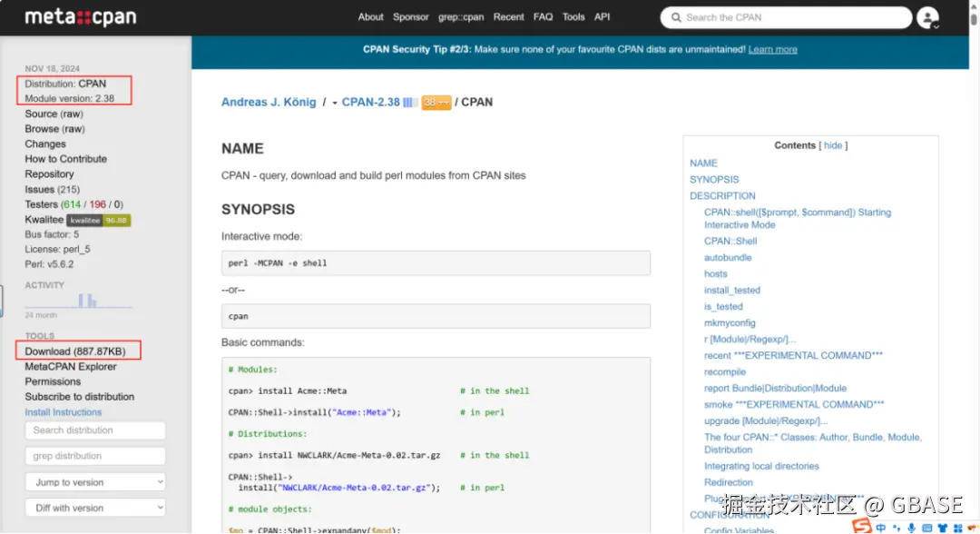Viewport: 980px width, 534px height.
Task: Open the user account avatar menu
Action: pos(928,17)
